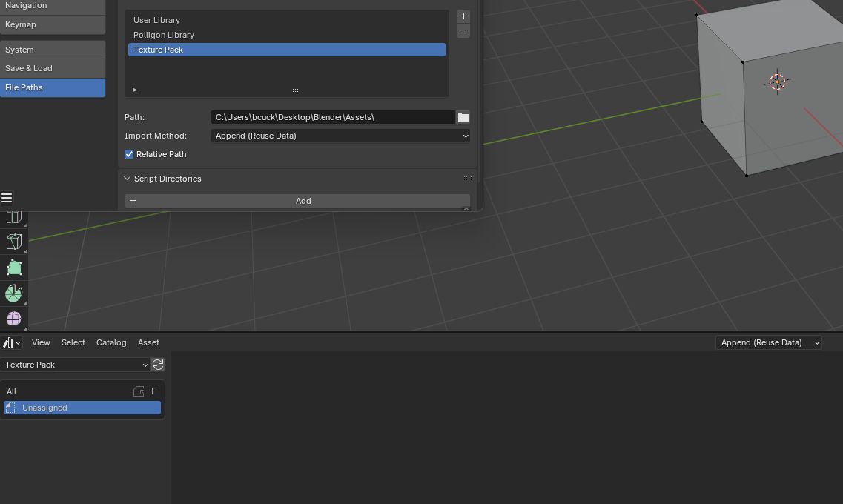The width and height of the screenshot is (843, 504).
Task: Click the 3D cursor in the viewport
Action: tap(777, 82)
